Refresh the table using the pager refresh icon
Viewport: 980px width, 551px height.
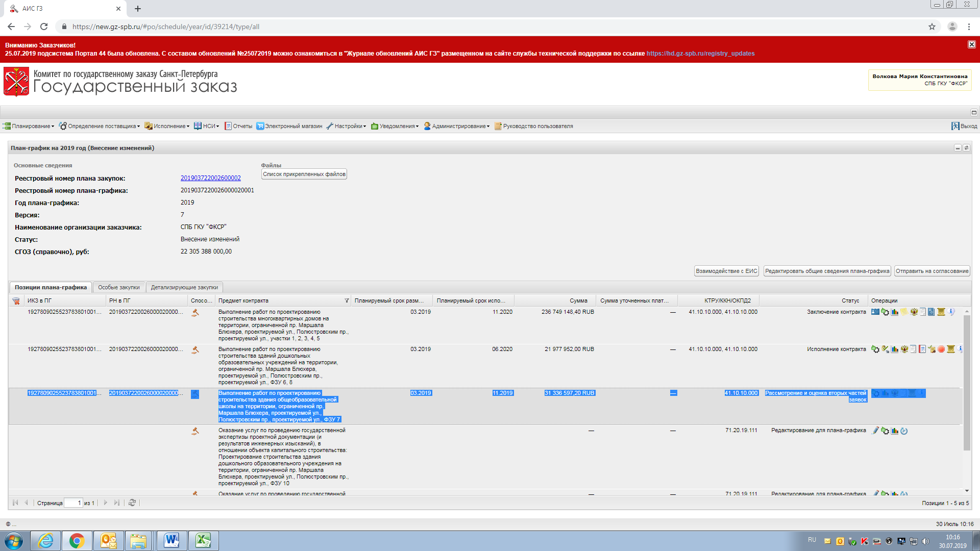click(x=132, y=503)
